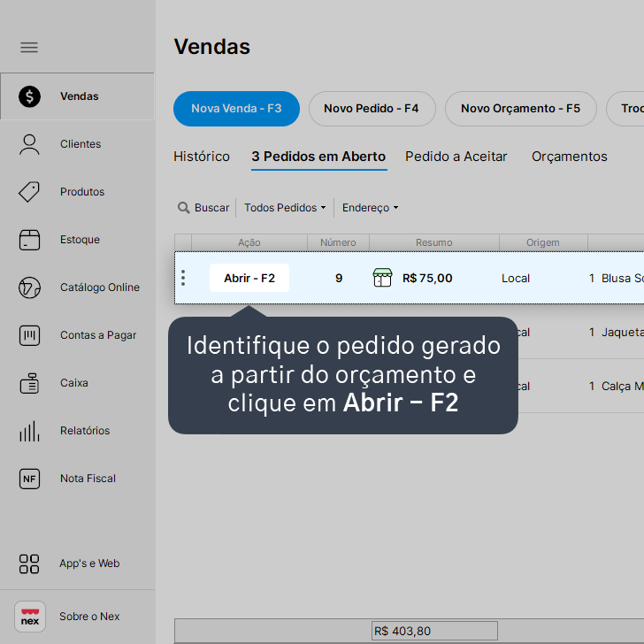The image size is (644, 644).
Task: Click order number 9 cell
Action: (x=339, y=279)
